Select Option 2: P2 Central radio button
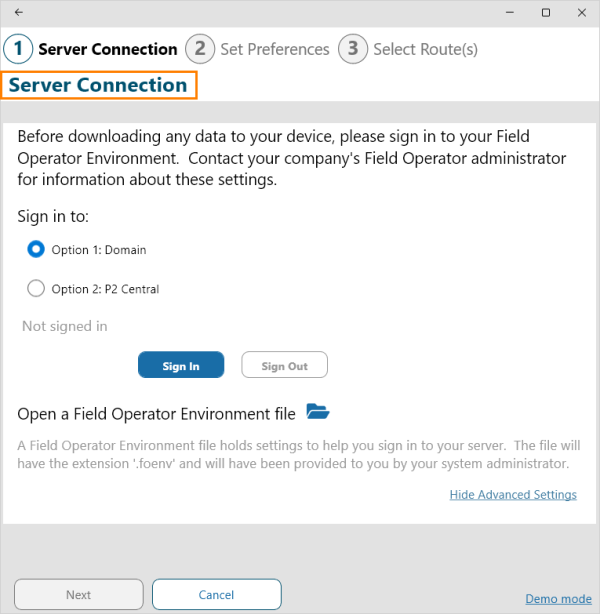Screen dimensions: 600x614 pyautogui.click(x=36, y=289)
